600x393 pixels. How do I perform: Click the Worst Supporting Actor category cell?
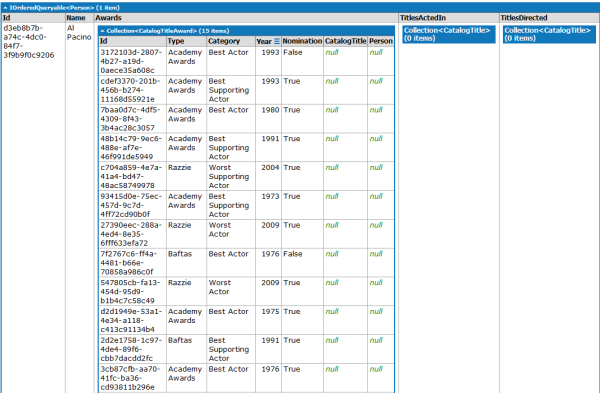tap(228, 176)
